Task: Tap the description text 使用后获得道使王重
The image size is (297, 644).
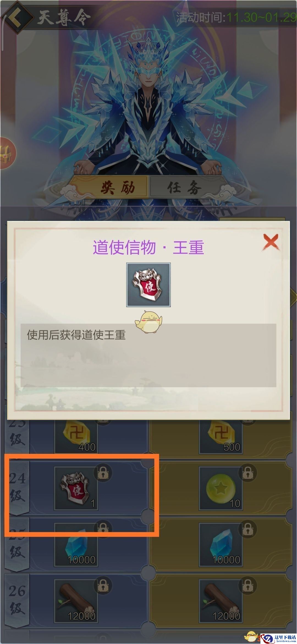Action: pos(76,335)
